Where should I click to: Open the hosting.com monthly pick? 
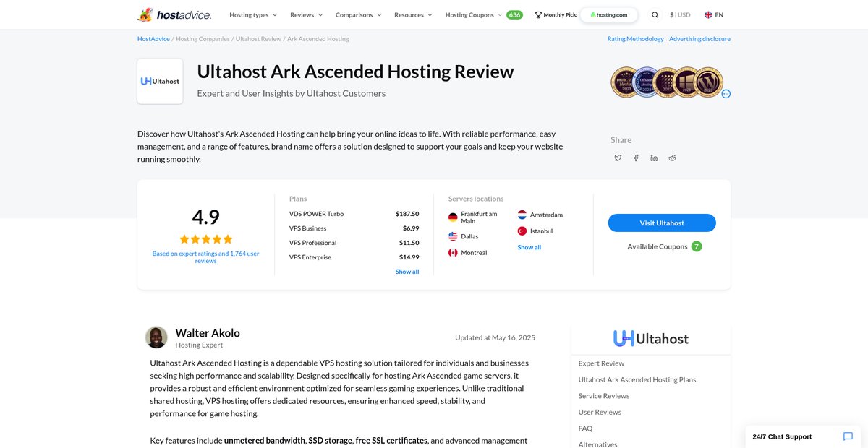(x=609, y=14)
